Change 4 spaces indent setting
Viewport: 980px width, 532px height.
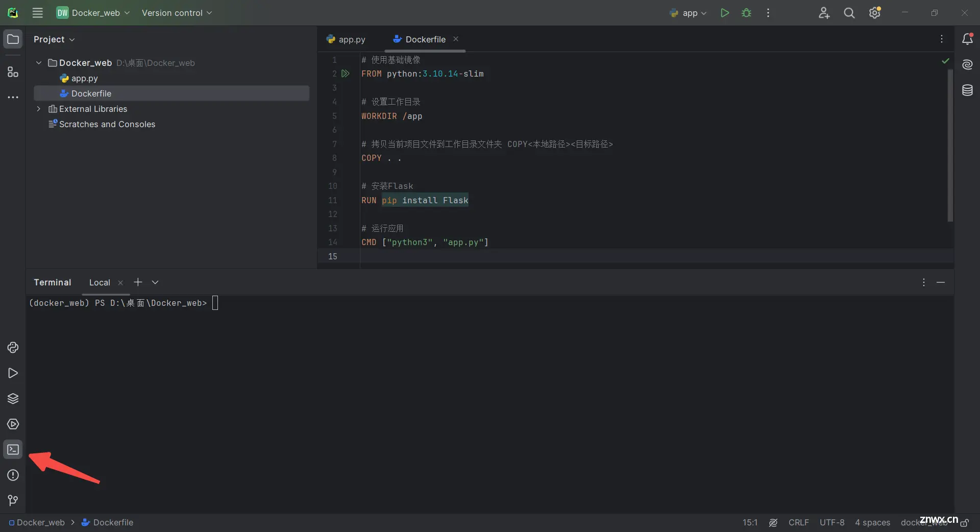pyautogui.click(x=872, y=522)
